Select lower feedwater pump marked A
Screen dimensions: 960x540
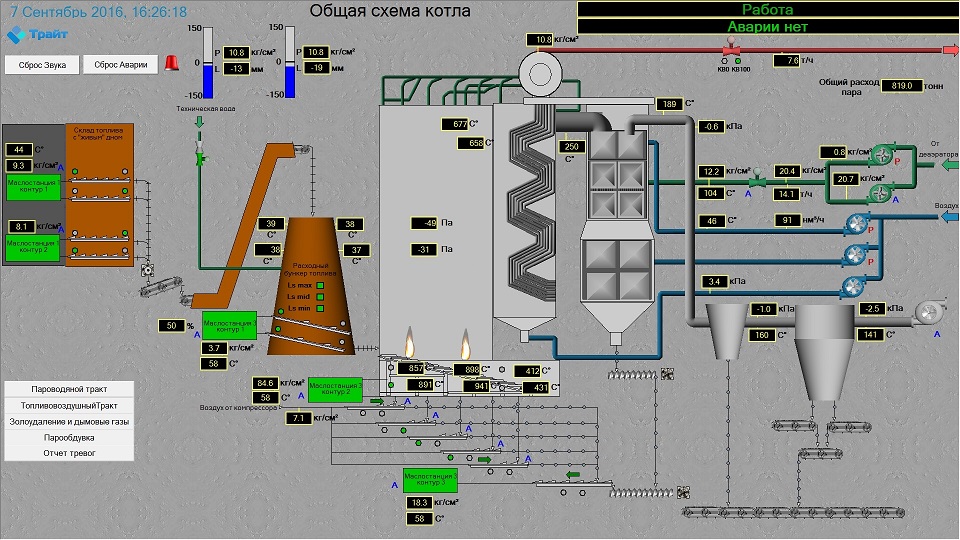880,193
